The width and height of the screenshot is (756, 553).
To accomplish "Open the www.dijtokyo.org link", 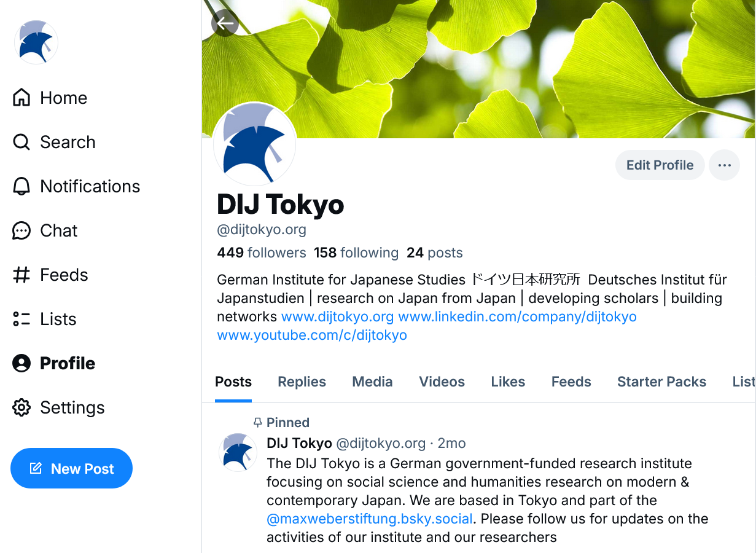I will (337, 316).
